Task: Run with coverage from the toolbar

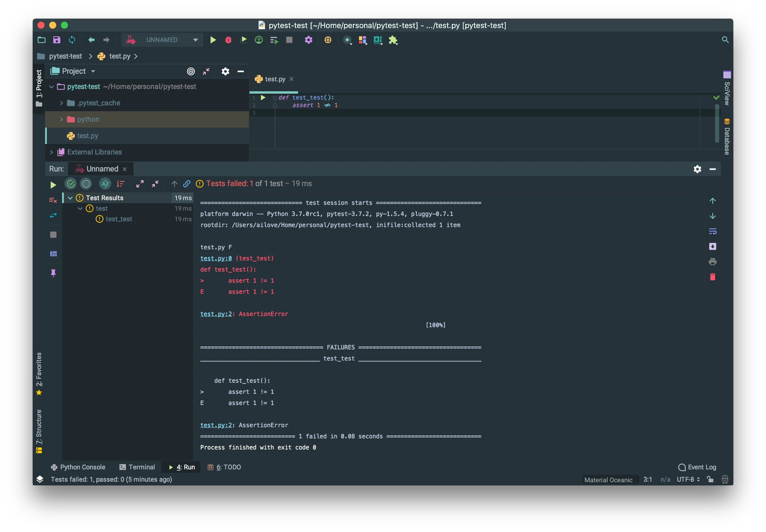Action: [x=243, y=40]
